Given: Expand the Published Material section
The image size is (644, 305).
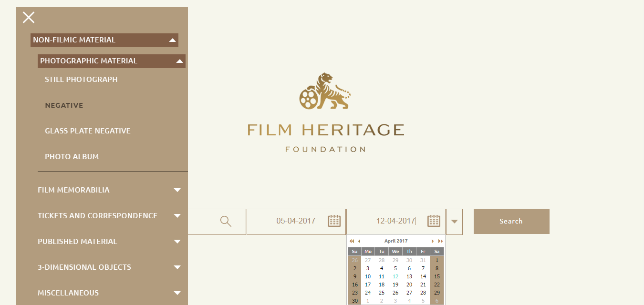Looking at the screenshot, I should [177, 242].
